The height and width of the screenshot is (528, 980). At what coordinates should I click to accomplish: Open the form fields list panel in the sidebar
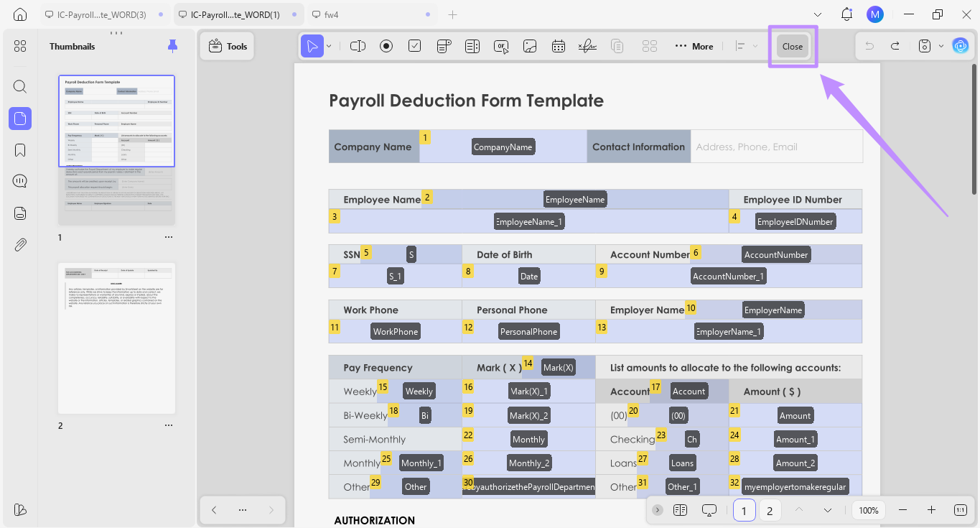20,213
